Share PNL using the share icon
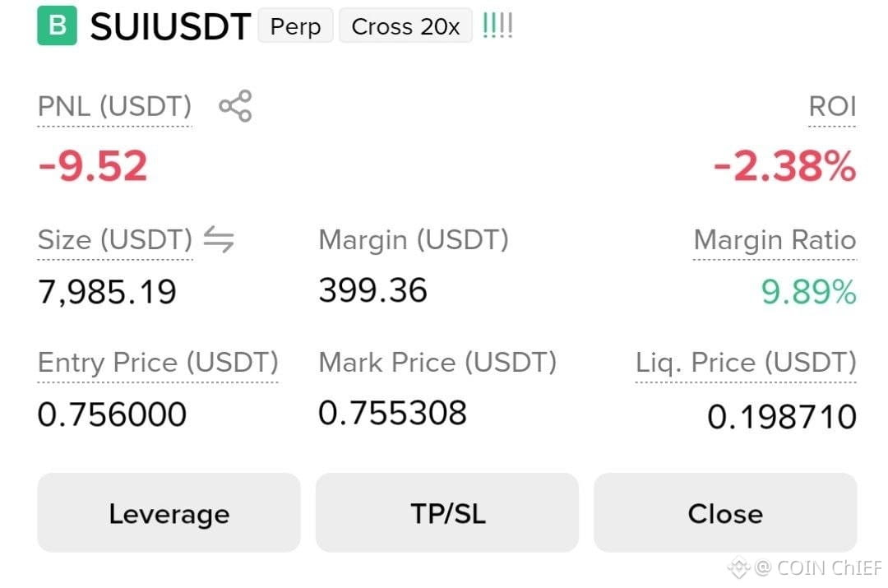 [x=236, y=106]
